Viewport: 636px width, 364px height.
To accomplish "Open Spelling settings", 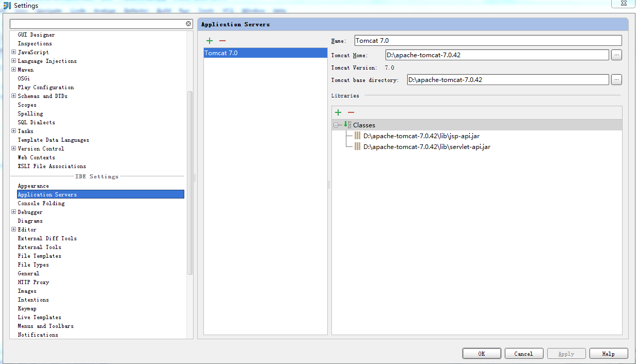I will [30, 113].
